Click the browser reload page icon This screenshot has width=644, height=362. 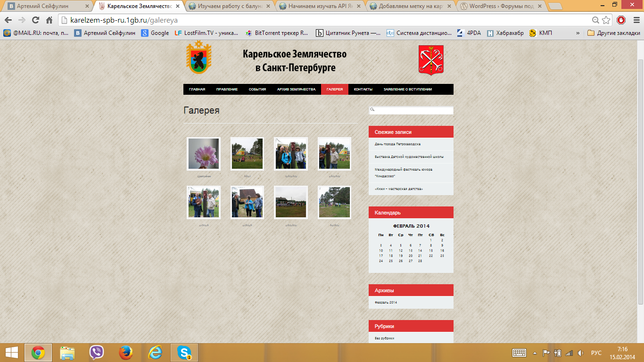[x=35, y=20]
